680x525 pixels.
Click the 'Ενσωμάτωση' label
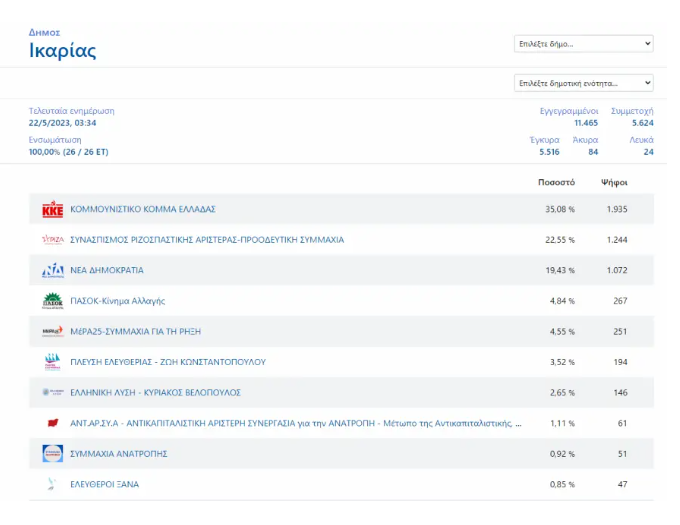click(x=55, y=140)
